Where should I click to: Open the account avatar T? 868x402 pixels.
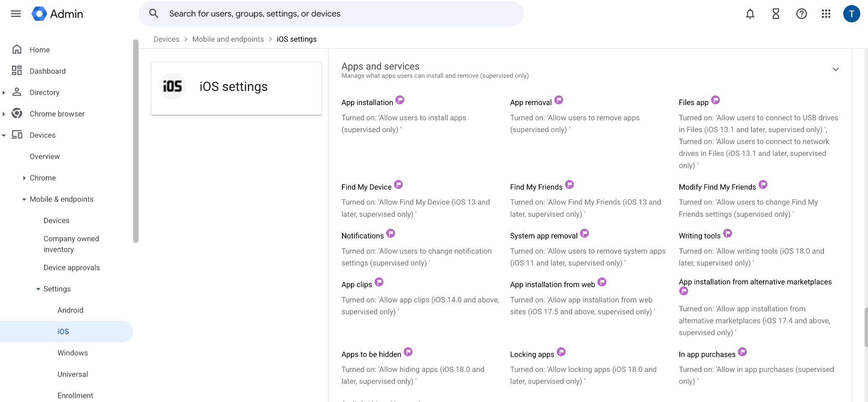[851, 14]
